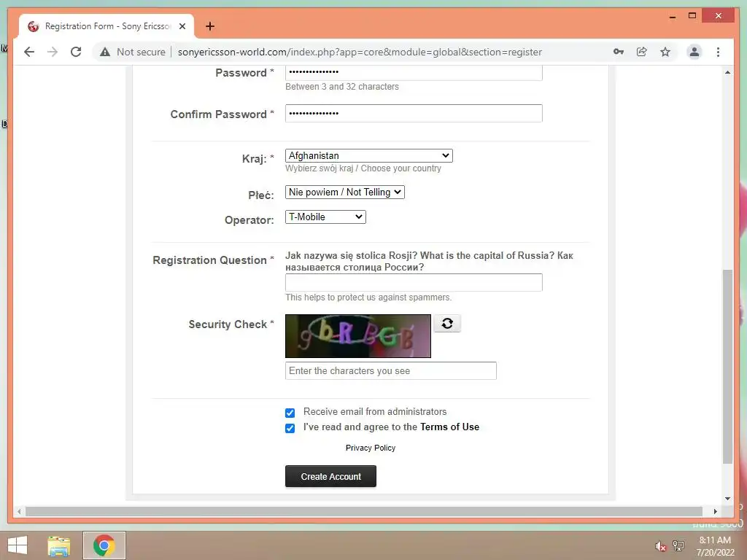Click the captcha image
Screen dimensions: 747x560
[x=357, y=335]
